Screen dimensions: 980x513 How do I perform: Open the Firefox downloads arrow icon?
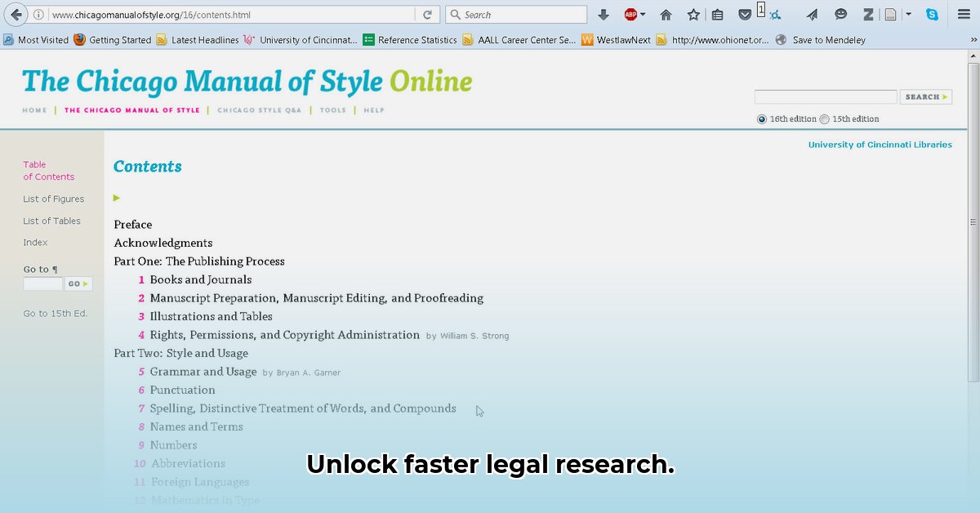point(604,15)
